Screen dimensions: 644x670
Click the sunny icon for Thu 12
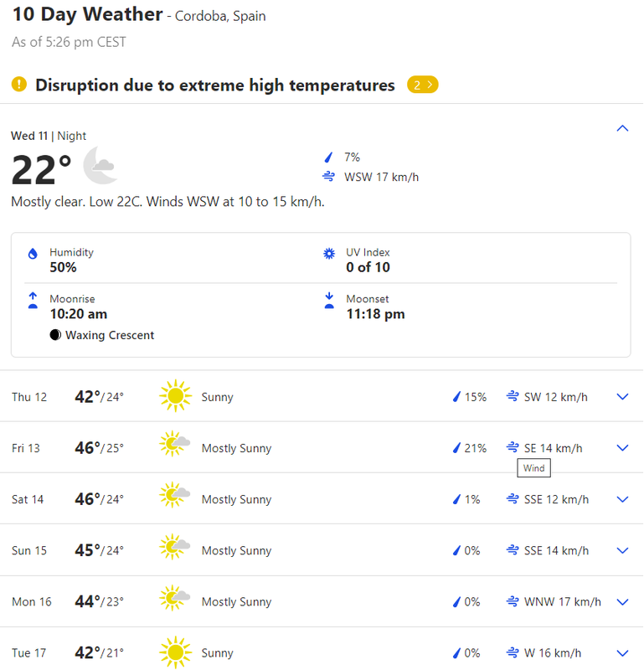[x=175, y=397]
